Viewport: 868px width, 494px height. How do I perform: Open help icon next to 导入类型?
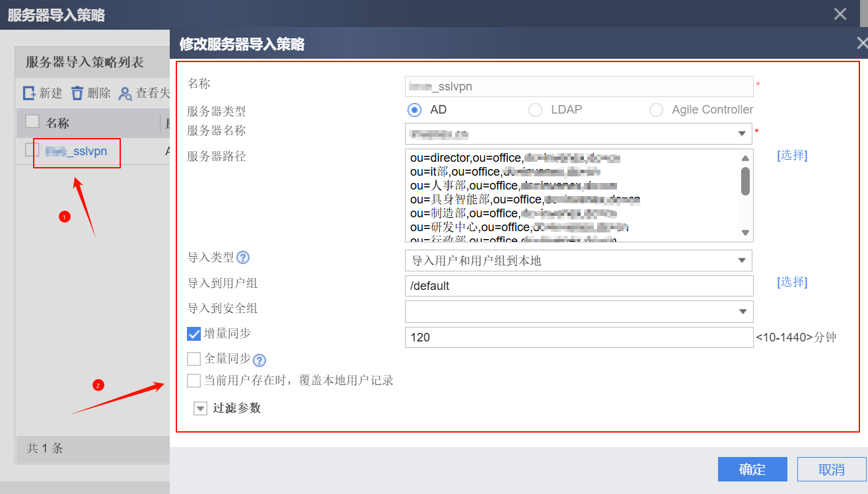[x=243, y=258]
